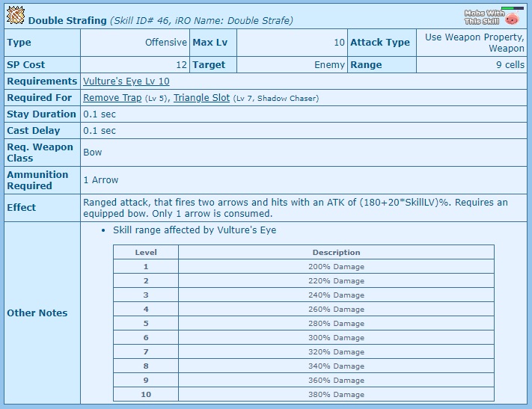Screen dimensions: 532x409
Task: Click level 5 in the damage table
Action: point(146,324)
